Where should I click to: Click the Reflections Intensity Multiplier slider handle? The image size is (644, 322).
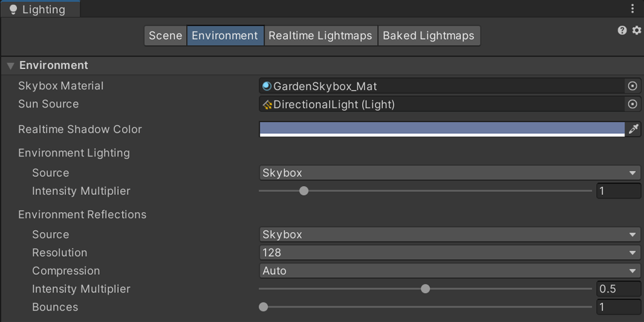425,289
